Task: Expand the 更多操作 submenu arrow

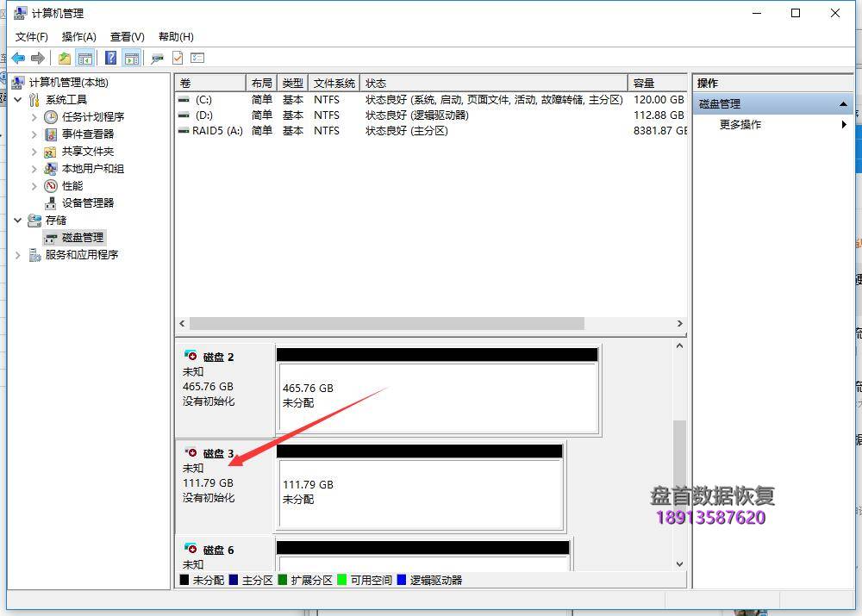Action: (x=844, y=123)
